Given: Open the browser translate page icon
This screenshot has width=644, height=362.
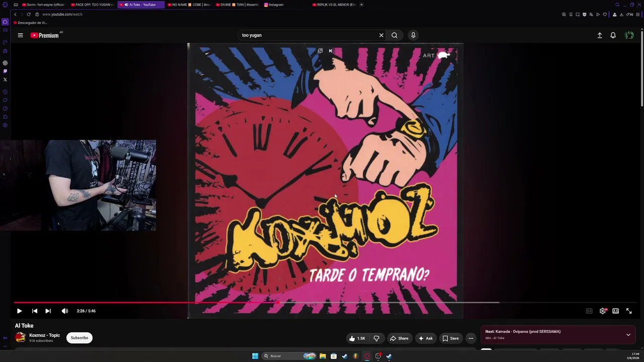Looking at the screenshot, I should [591, 14].
